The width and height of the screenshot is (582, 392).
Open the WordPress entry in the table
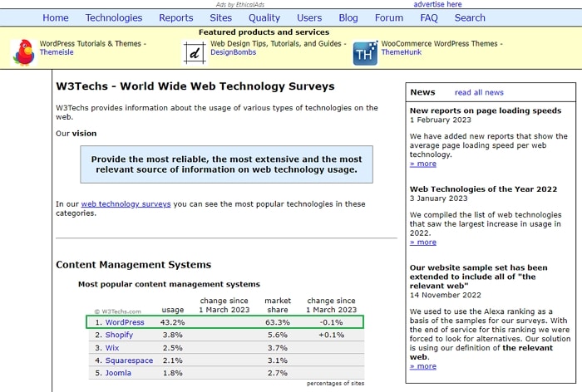coord(124,322)
